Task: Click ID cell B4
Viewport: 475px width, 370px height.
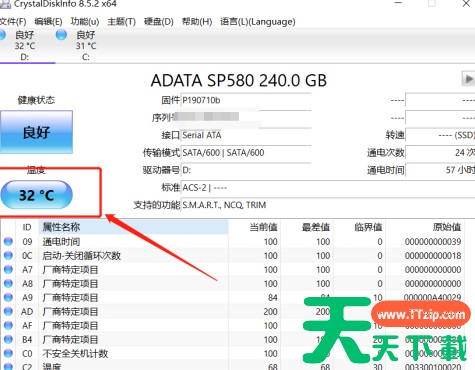Action: [x=27, y=340]
